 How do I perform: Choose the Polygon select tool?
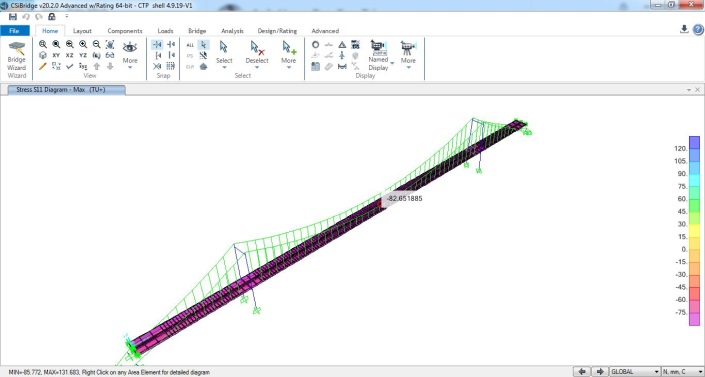203,66
